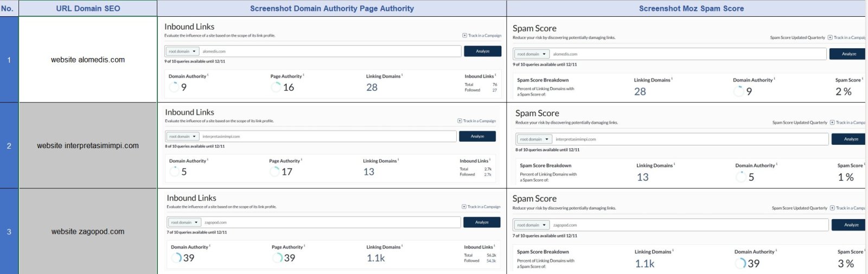The image size is (868, 274).
Task: Click plus icon beside Track in a Campaign, interpretasimimpi Spam Score
Action: point(832,123)
